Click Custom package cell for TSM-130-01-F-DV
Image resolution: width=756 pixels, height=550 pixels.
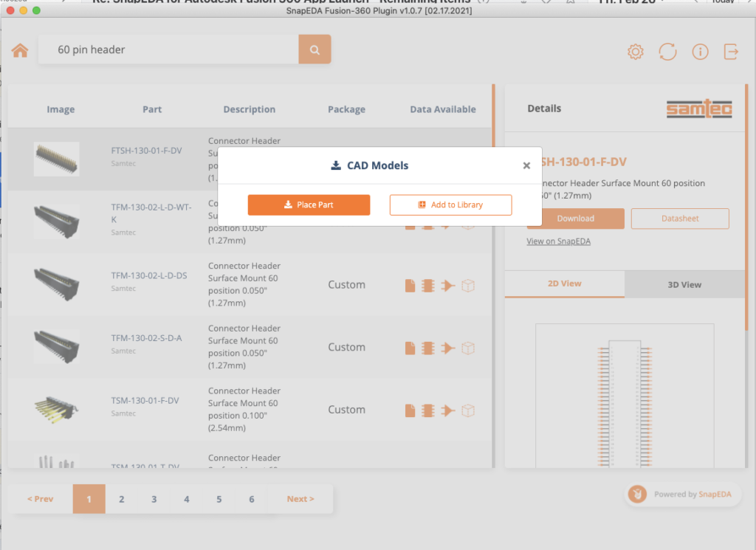point(347,410)
